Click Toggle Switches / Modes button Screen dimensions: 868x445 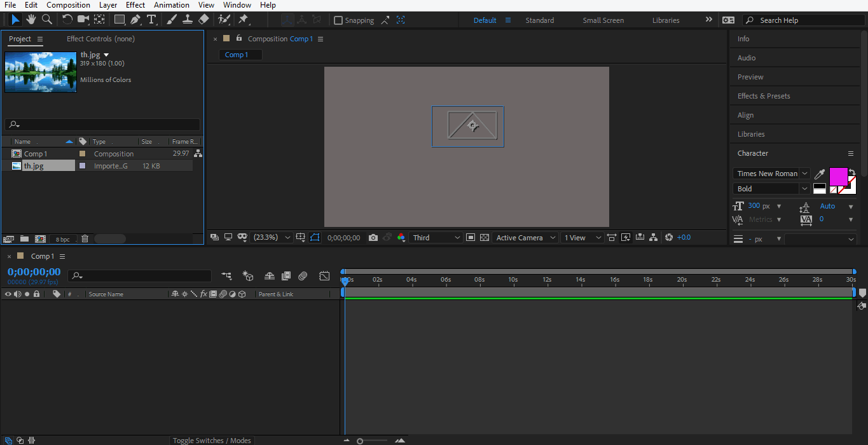point(212,441)
